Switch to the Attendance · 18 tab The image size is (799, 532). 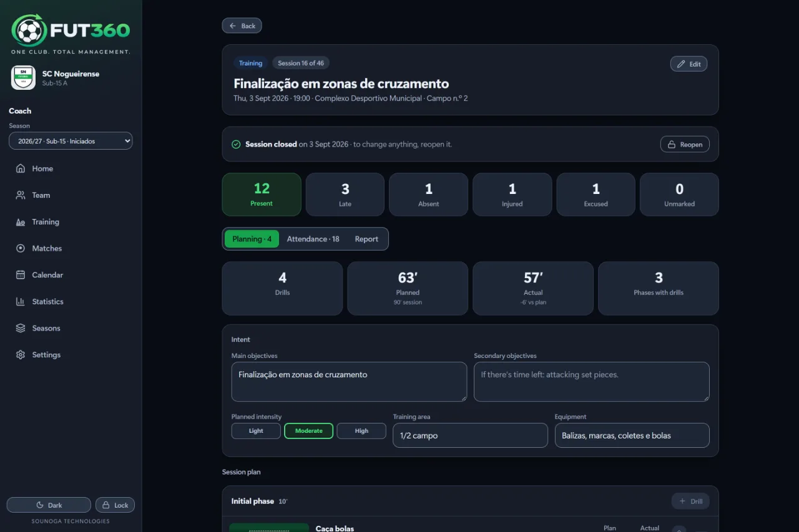click(313, 239)
